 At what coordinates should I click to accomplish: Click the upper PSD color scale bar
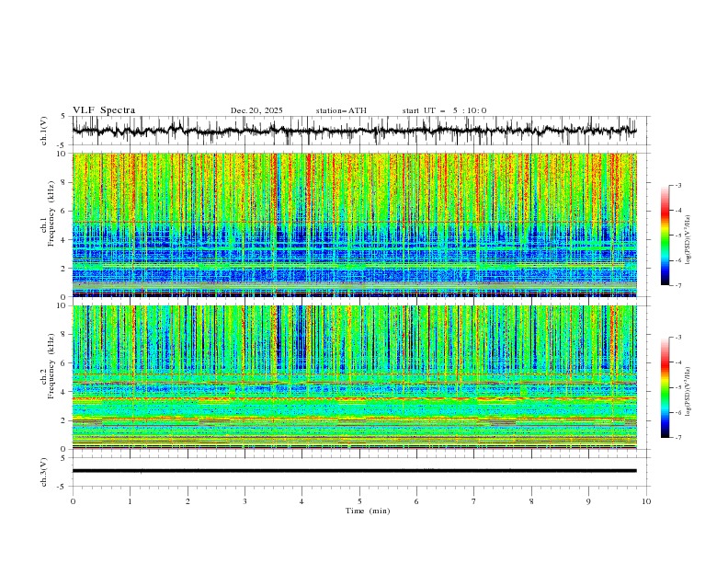pos(665,236)
